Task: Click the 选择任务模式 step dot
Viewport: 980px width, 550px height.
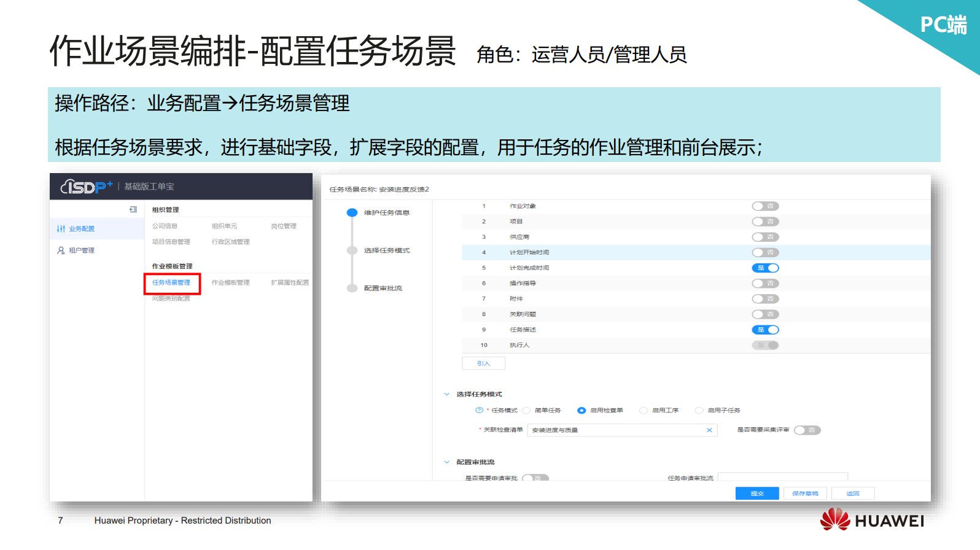Action: click(352, 250)
